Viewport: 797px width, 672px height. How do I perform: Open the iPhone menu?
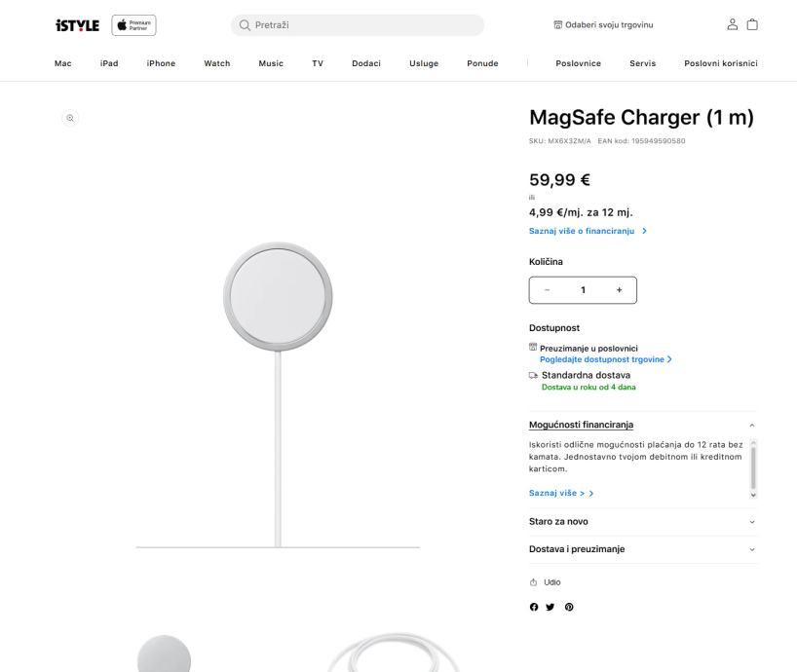click(x=161, y=63)
